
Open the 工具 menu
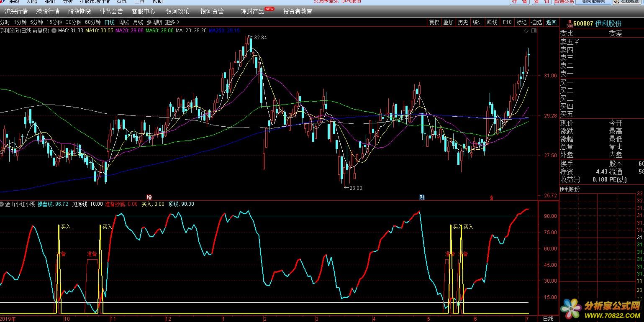pyautogui.click(x=139, y=2)
